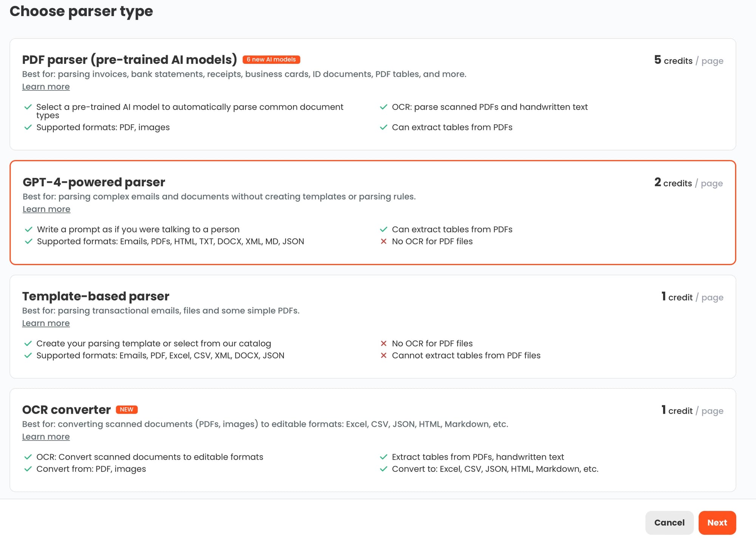Image resolution: width=756 pixels, height=544 pixels.
Task: Click checkmark by 'Create your parsing template'
Action: (x=28, y=343)
